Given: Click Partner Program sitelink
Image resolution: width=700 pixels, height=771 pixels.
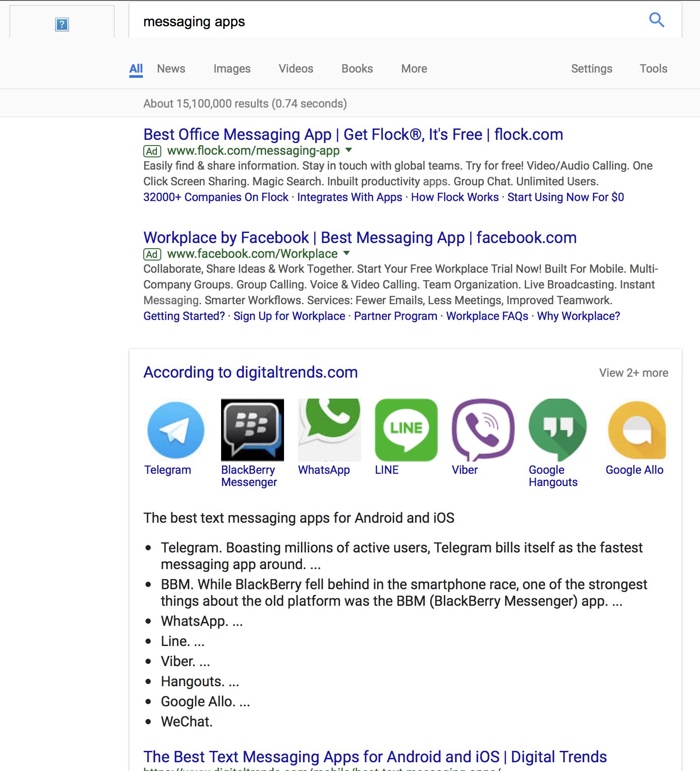Looking at the screenshot, I should coord(395,316).
